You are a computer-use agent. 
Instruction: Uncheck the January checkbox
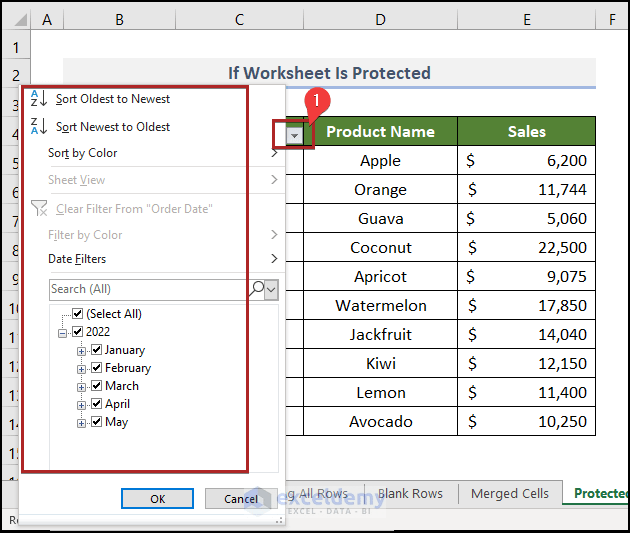click(96, 349)
